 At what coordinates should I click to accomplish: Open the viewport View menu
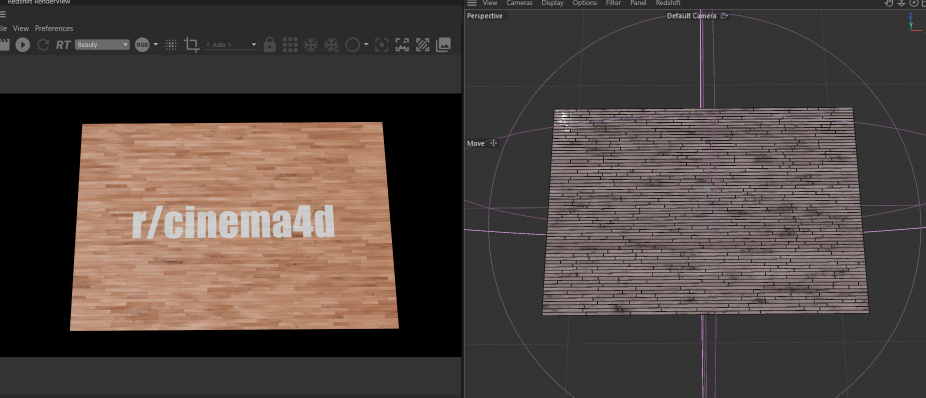(x=490, y=3)
